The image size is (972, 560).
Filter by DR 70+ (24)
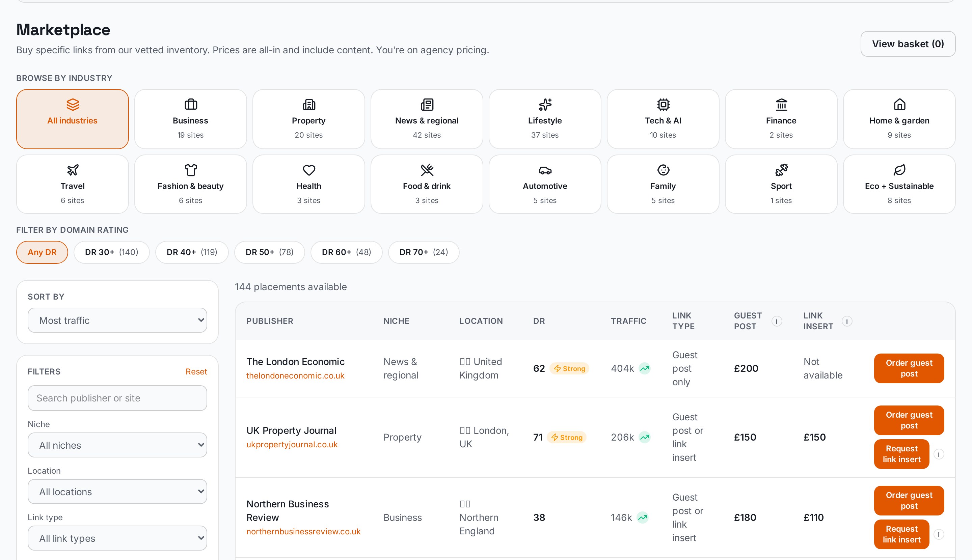[x=424, y=252]
